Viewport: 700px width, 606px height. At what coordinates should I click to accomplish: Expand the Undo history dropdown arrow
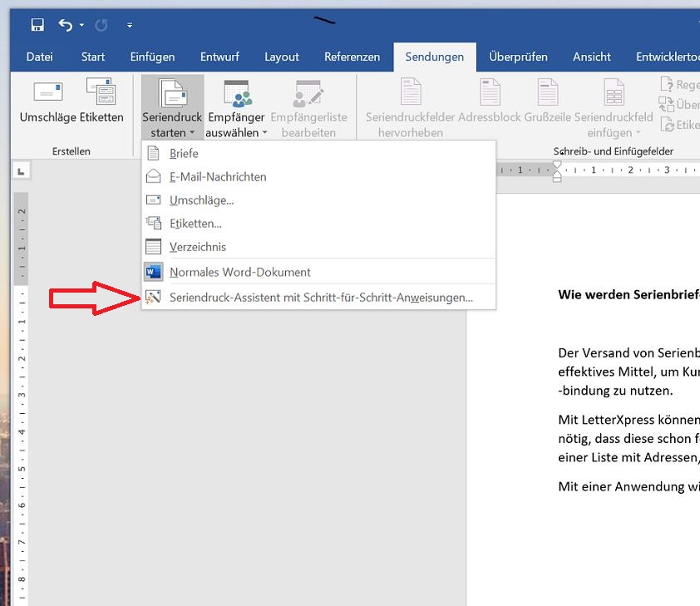tap(80, 24)
